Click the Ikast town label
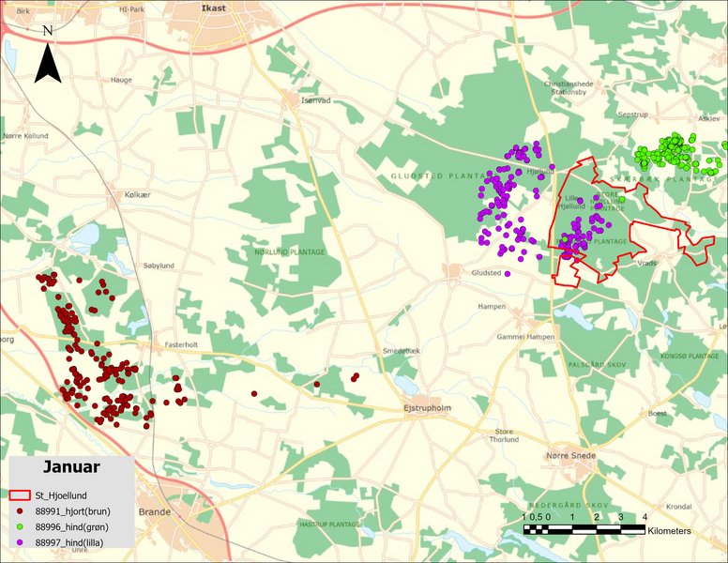728x563 pixels. (214, 8)
